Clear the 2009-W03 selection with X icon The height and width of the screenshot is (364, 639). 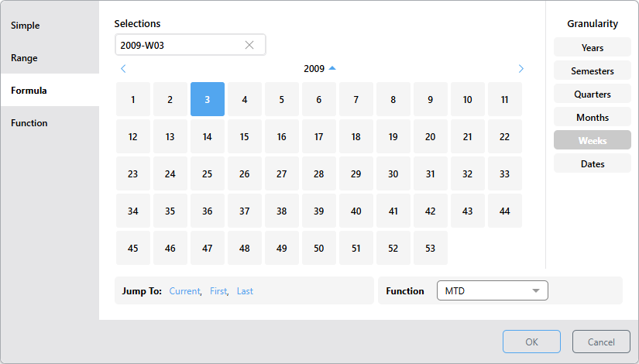tap(249, 45)
